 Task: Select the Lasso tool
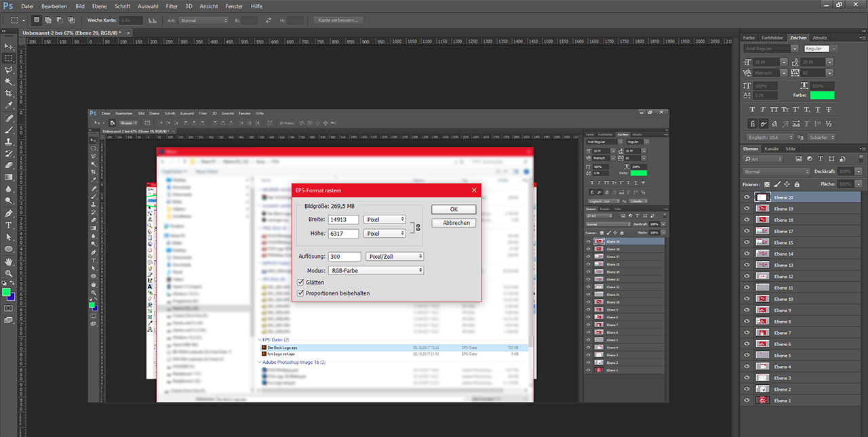tap(9, 70)
